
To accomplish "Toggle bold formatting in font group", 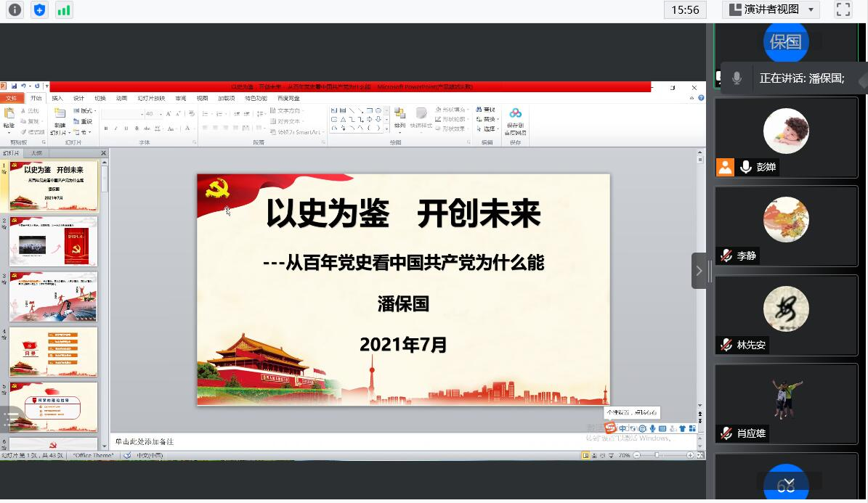I will click(x=106, y=128).
